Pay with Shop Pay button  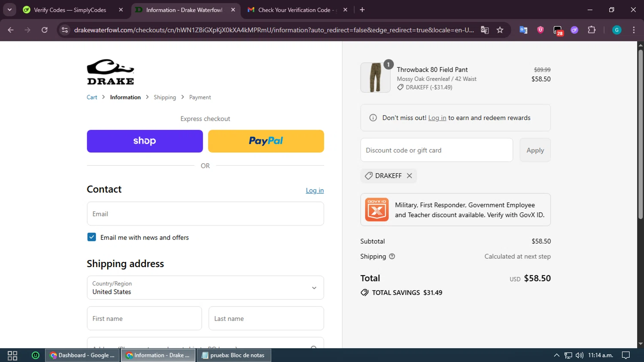click(145, 141)
